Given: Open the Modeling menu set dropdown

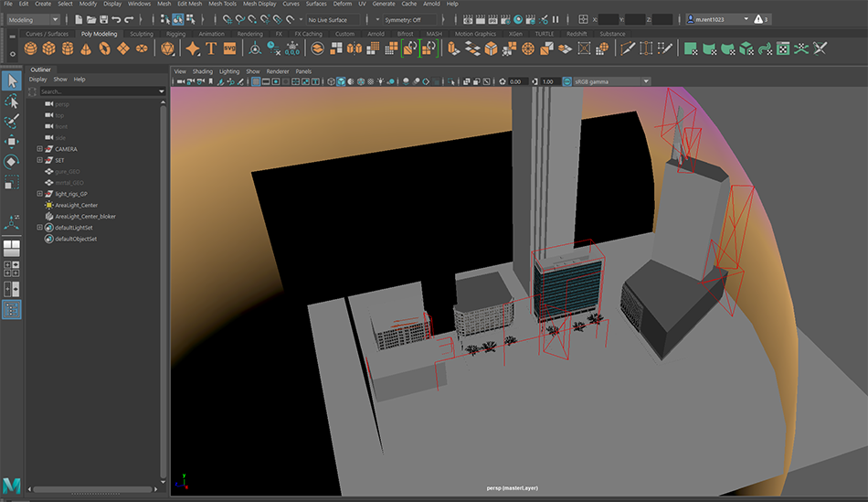Looking at the screenshot, I should coord(33,19).
